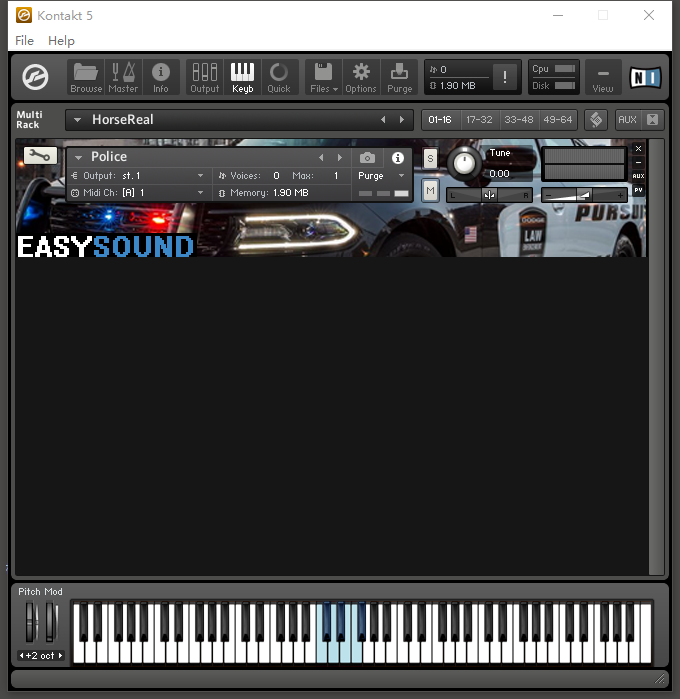Expand the Files dropdown menu
The image size is (680, 699).
click(323, 77)
